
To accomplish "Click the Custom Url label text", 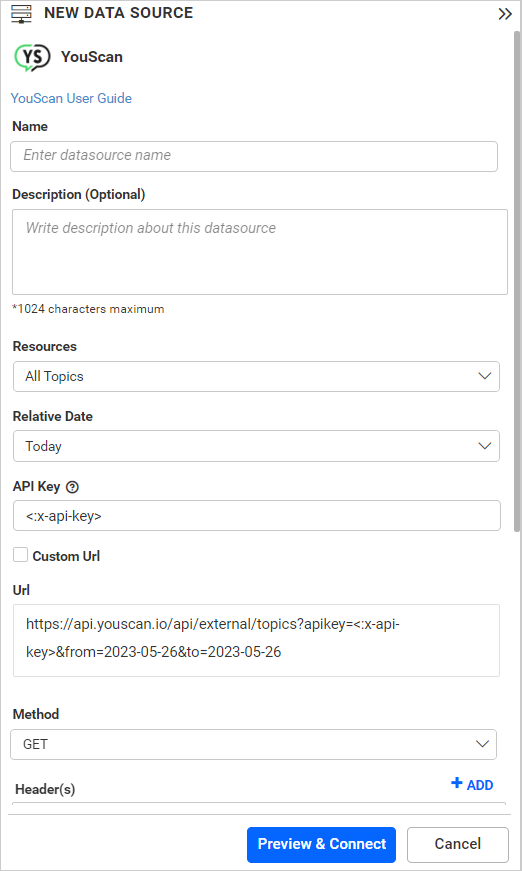I will pyautogui.click(x=66, y=556).
